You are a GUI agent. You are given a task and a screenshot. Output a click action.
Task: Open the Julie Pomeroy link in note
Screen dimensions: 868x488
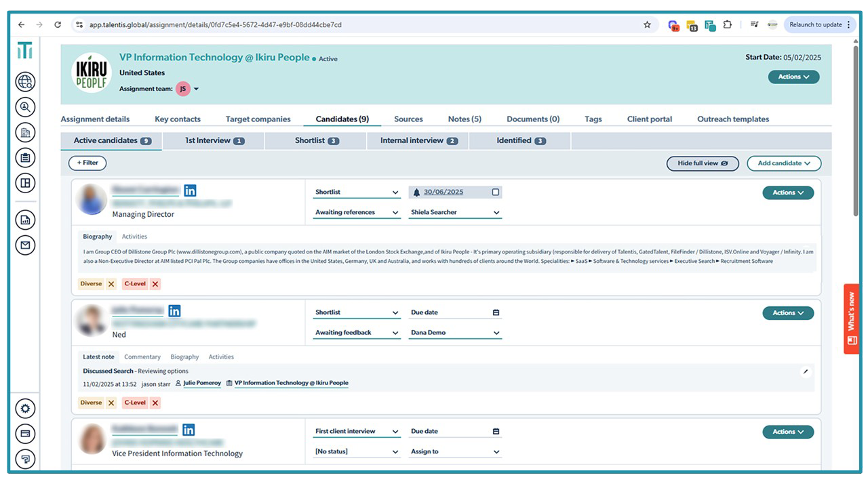coord(202,383)
